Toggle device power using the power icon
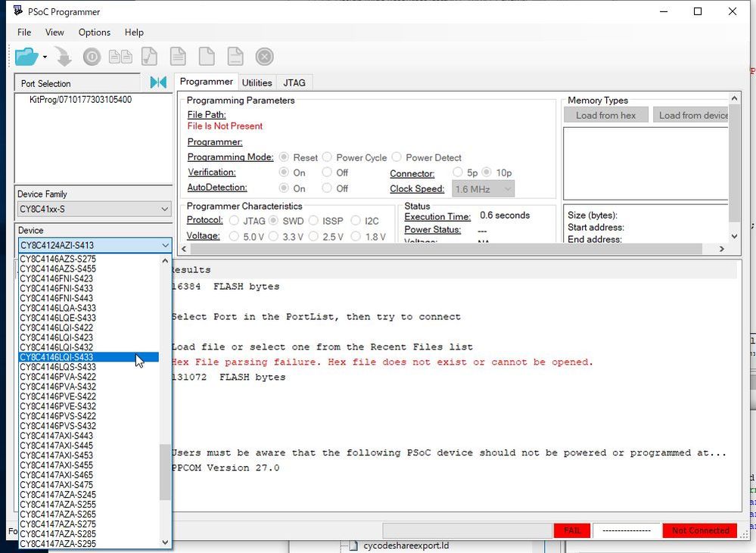This screenshot has width=756, height=553. pos(91,56)
